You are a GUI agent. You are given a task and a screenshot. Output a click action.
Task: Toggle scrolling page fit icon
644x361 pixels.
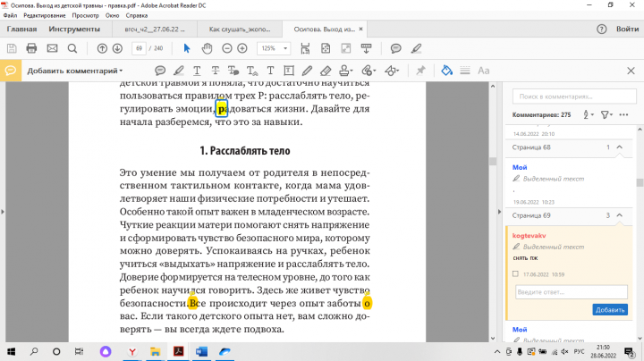pyautogui.click(x=305, y=48)
